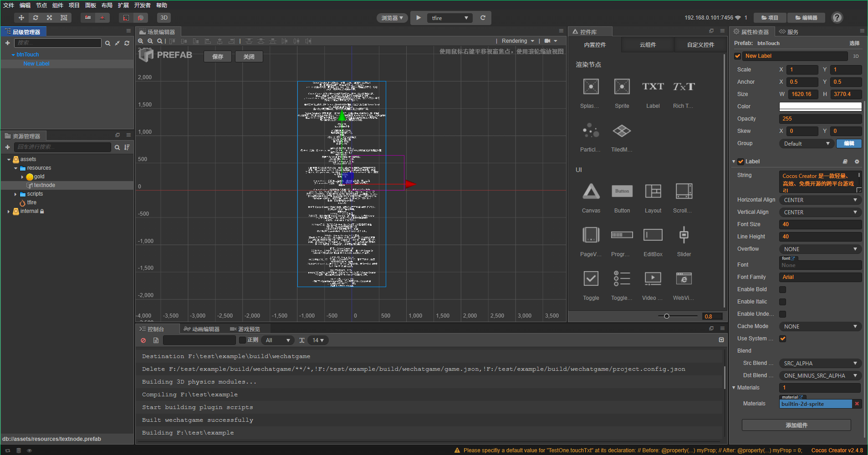Click the white Color swatch
This screenshot has width=868, height=455.
pyautogui.click(x=820, y=106)
